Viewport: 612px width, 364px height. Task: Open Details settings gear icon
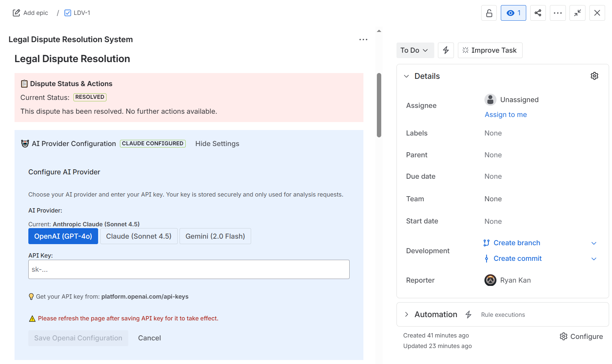(595, 76)
